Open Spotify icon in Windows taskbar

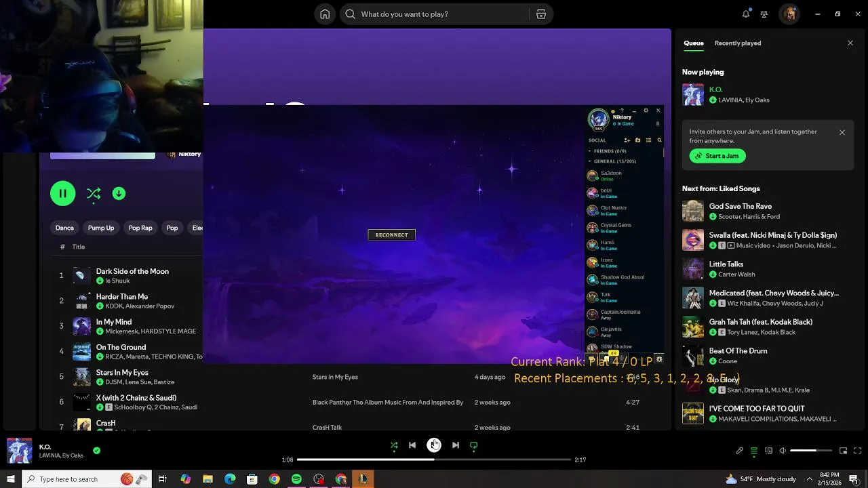tap(296, 479)
